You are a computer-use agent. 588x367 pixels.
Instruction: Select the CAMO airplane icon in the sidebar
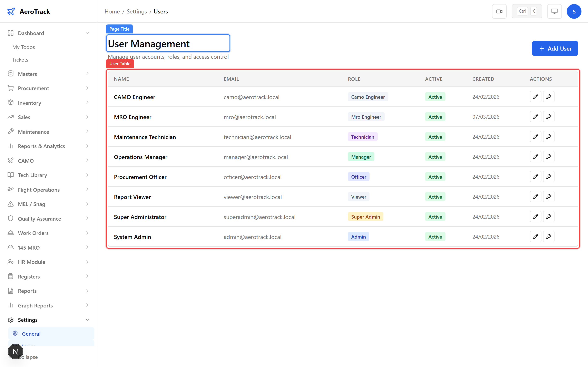11,160
